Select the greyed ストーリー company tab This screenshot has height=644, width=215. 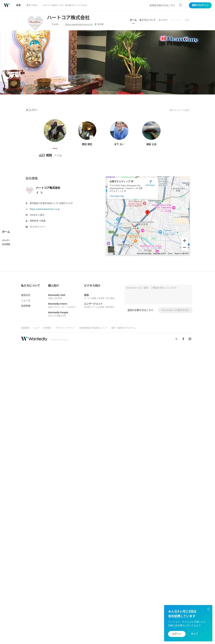176,20
